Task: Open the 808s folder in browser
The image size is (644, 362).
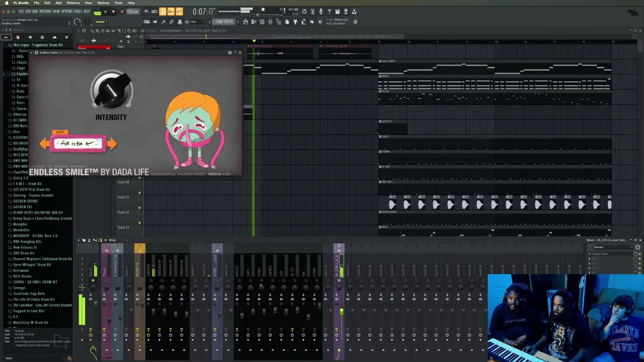Action: [x=20, y=56]
